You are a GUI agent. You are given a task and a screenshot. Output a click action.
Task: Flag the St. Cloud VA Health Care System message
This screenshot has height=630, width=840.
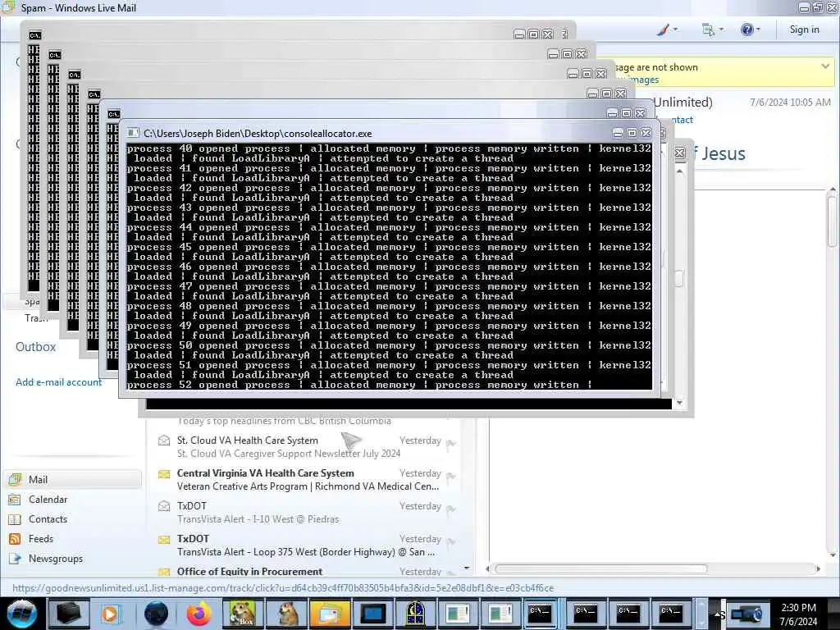coord(451,444)
